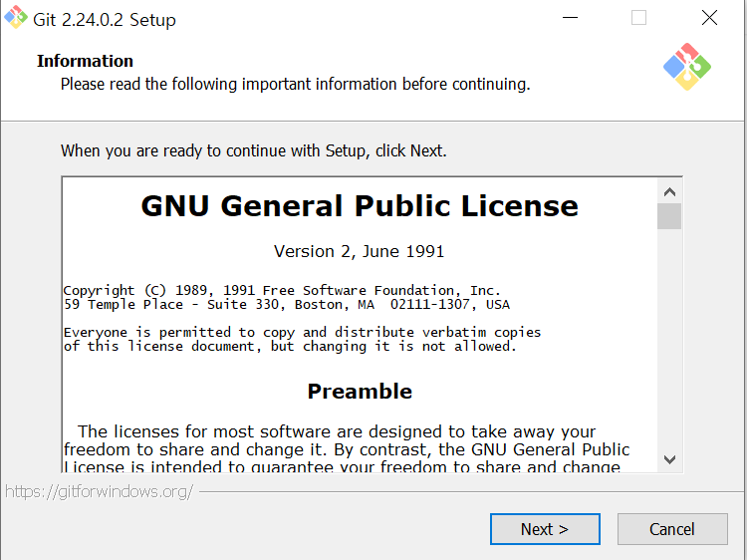Click the scroll down arrow in license box
Image resolution: width=747 pixels, height=560 pixels.
click(669, 460)
